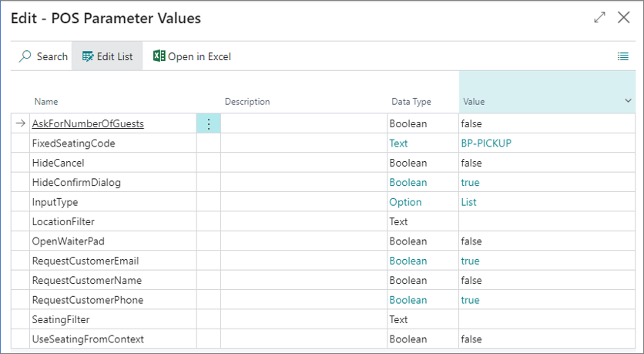Select the HideCancel row name

click(x=58, y=163)
